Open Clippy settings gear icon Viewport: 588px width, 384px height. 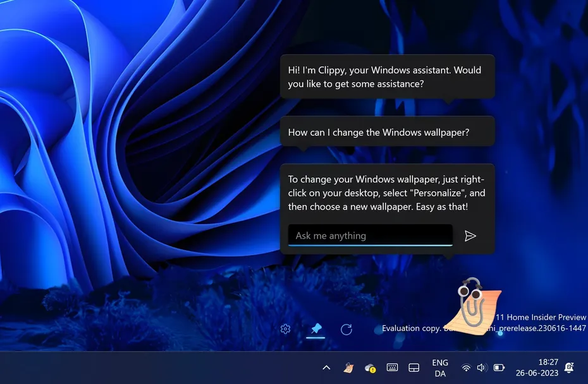[285, 329]
